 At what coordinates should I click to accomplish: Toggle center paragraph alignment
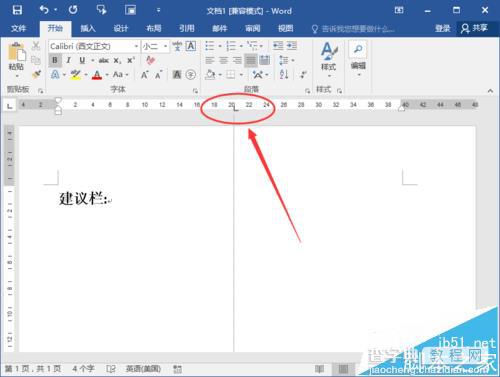click(x=223, y=60)
